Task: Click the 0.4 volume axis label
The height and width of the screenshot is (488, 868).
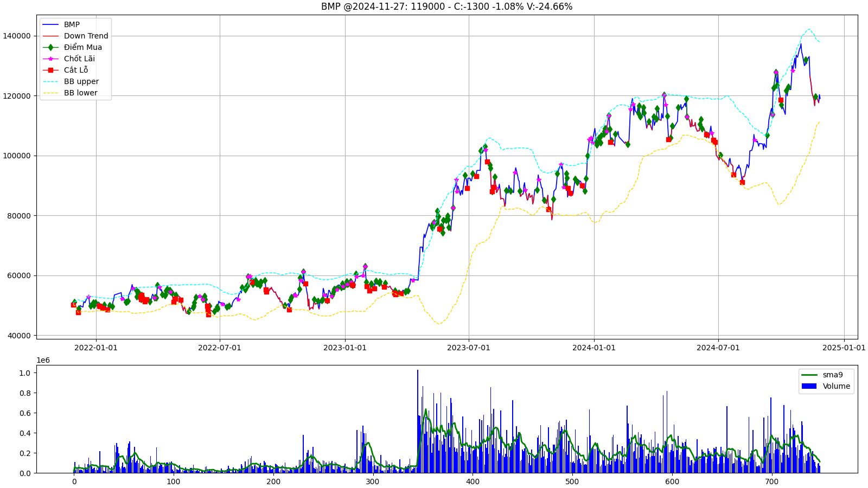Action: [x=24, y=433]
